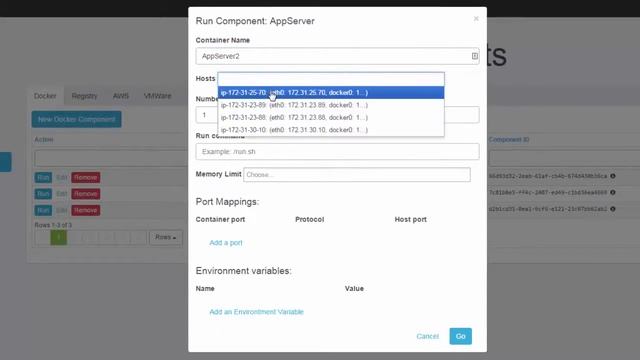The height and width of the screenshot is (360, 640).
Task: Click the Run command input field
Action: 337,151
